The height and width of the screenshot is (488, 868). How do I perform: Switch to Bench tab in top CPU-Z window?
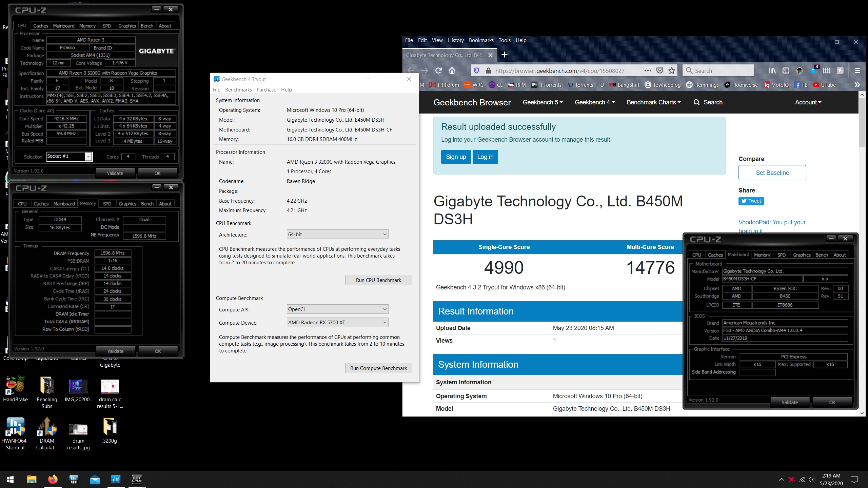click(147, 26)
